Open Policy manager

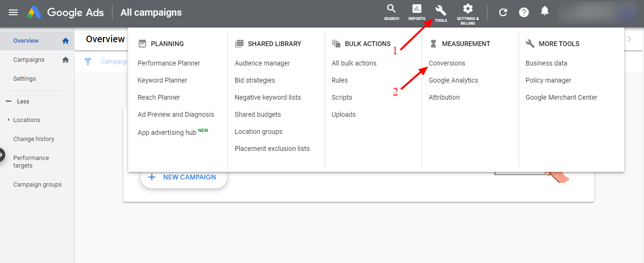tap(549, 80)
